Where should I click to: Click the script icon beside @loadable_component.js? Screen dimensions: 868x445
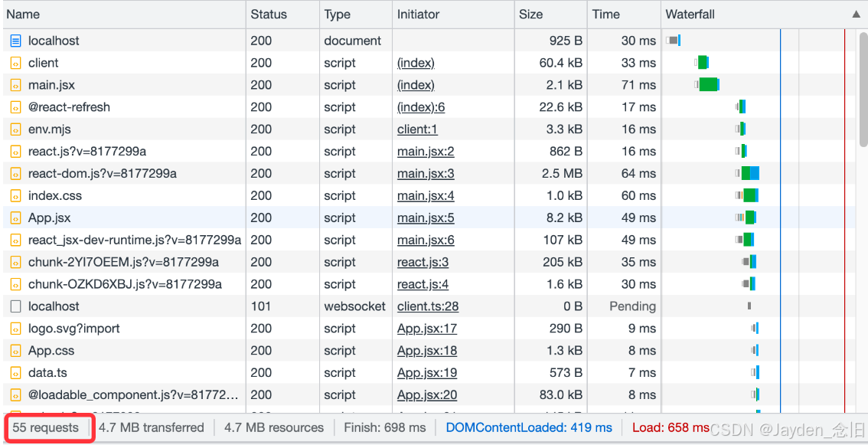pyautogui.click(x=16, y=395)
